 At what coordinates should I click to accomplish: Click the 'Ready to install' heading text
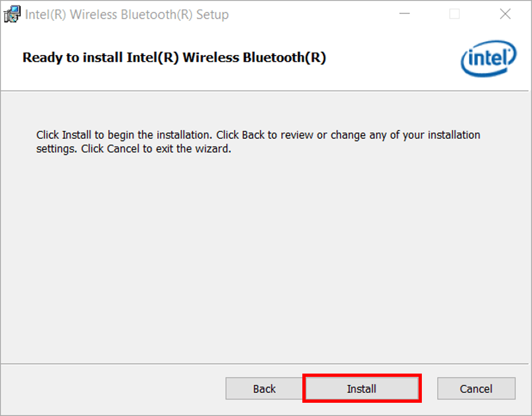[174, 57]
